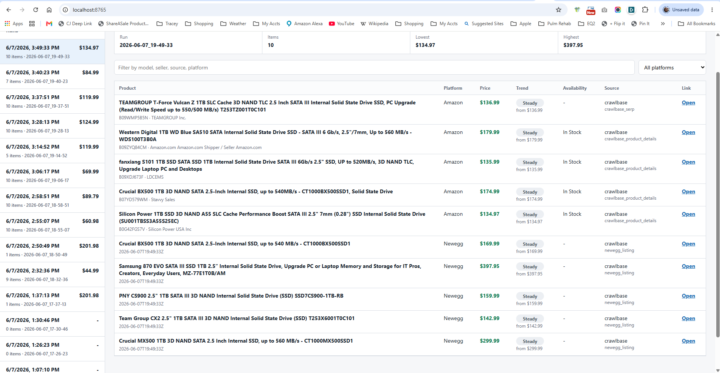Open link for WD Blue SA510
Image resolution: width=720 pixels, height=373 pixels.
coord(688,132)
